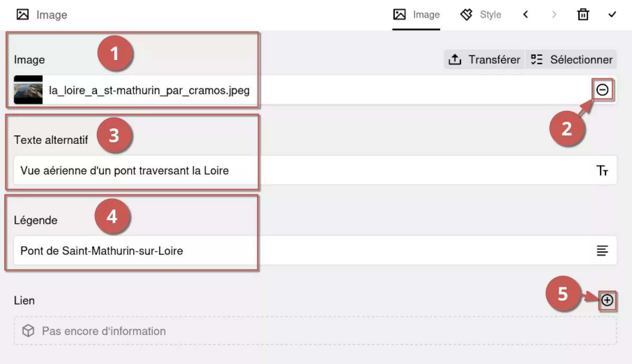632x364 pixels.
Task: Click the trash icon to delete block
Action: pos(583,15)
